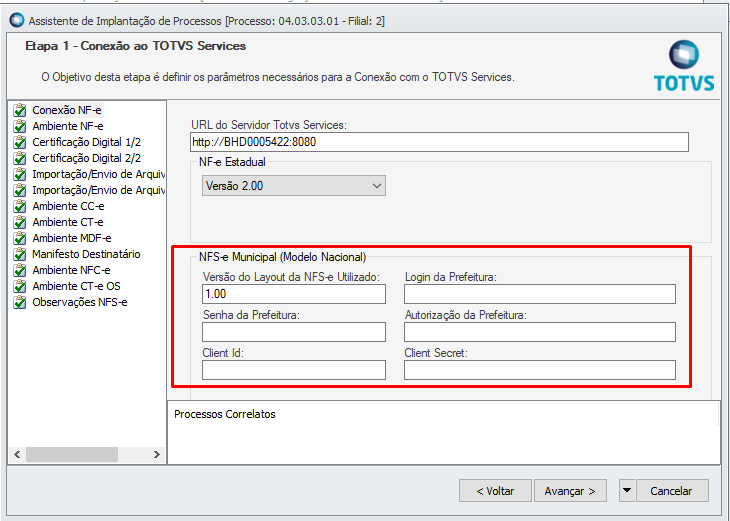This screenshot has height=521, width=730.
Task: Click the checkmark icon beside Certificação Digital 1/2
Action: [20, 142]
